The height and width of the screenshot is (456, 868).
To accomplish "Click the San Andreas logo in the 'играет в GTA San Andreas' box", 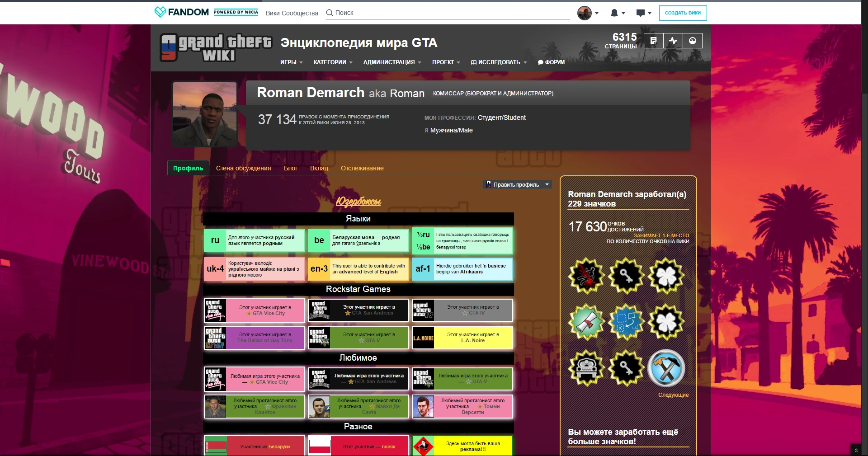I will (x=319, y=310).
